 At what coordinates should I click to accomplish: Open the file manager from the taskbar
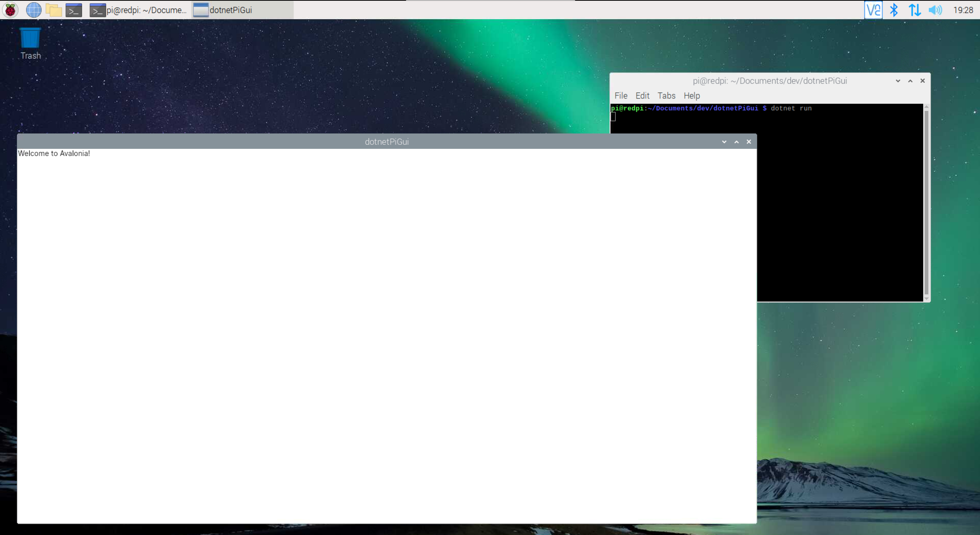54,10
